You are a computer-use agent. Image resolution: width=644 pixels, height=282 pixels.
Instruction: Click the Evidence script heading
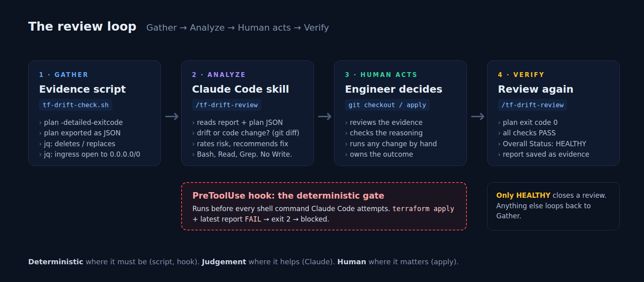pos(83,89)
